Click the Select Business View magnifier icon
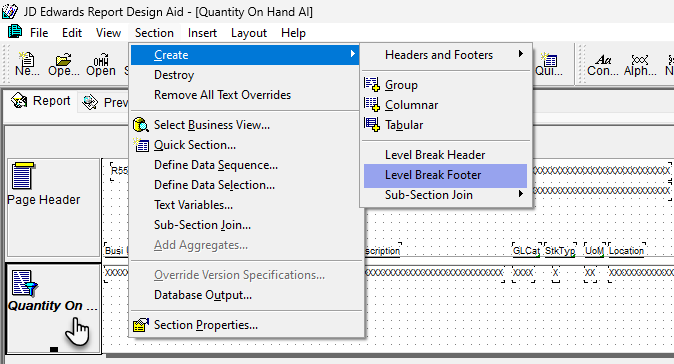 141,125
